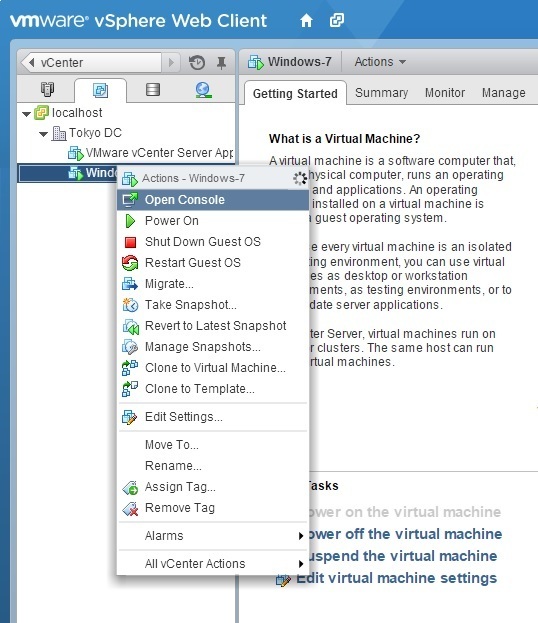Image resolution: width=538 pixels, height=623 pixels.
Task: Choose Clone to Virtual Machine...
Action: (x=213, y=368)
